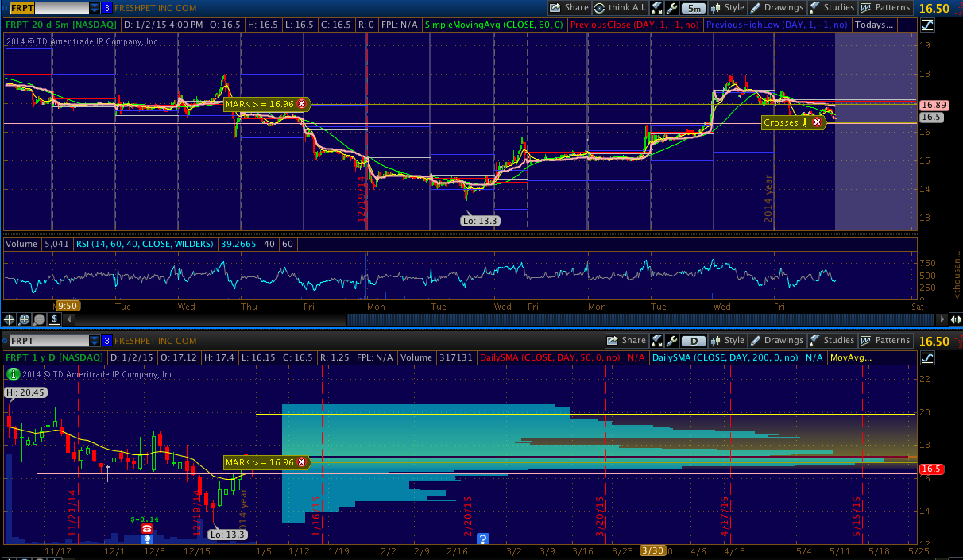963x560 pixels.
Task: Open chart settings wrench in top chart
Action: click(x=672, y=8)
